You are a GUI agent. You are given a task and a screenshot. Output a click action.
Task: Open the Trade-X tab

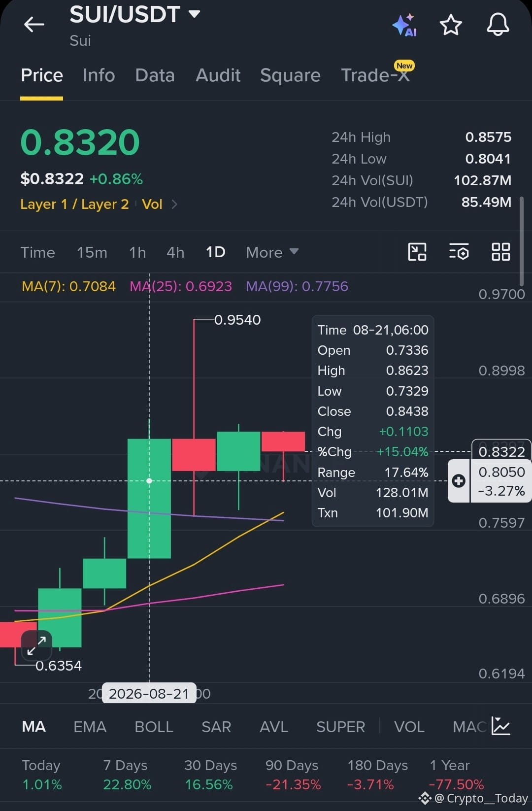pos(375,75)
